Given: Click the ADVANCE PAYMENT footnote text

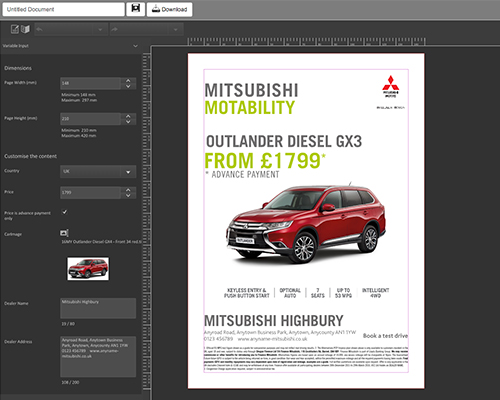Looking at the screenshot, I should point(242,174).
